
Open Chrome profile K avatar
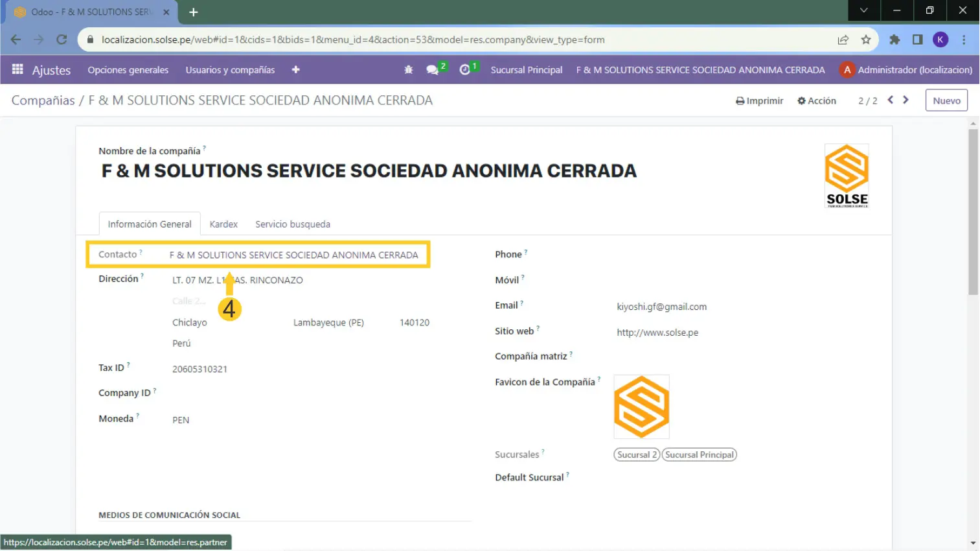940,40
